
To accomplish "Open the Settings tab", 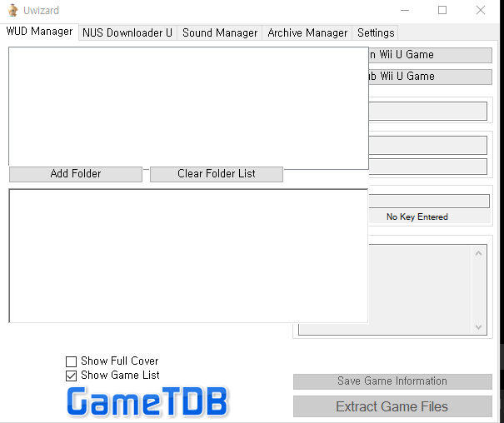I will pos(376,32).
